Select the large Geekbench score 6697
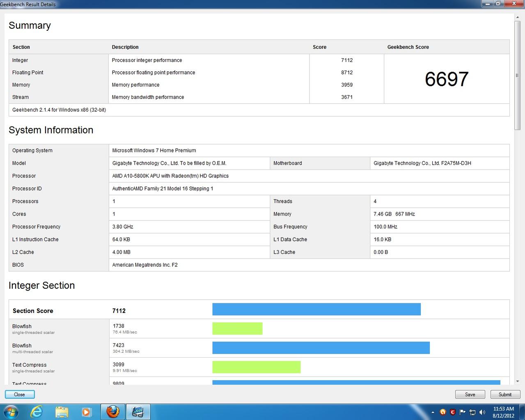Image resolution: width=525 pixels, height=420 pixels. [x=447, y=79]
